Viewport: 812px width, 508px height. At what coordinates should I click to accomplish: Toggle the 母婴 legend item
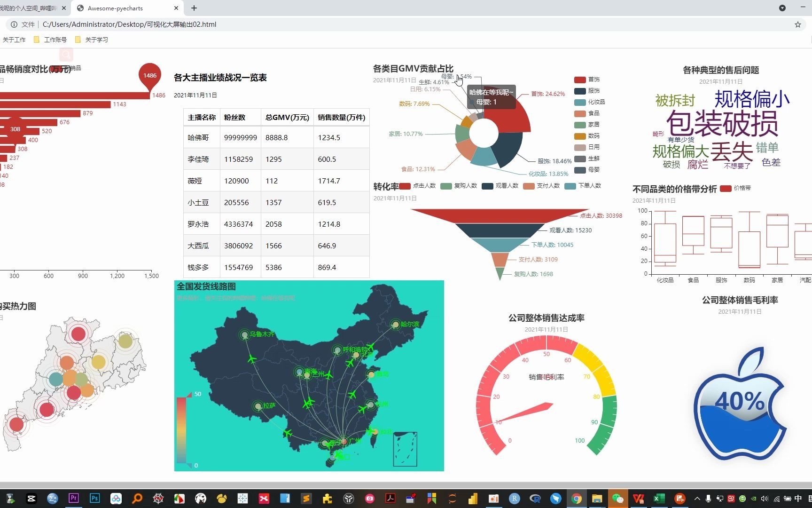[587, 170]
